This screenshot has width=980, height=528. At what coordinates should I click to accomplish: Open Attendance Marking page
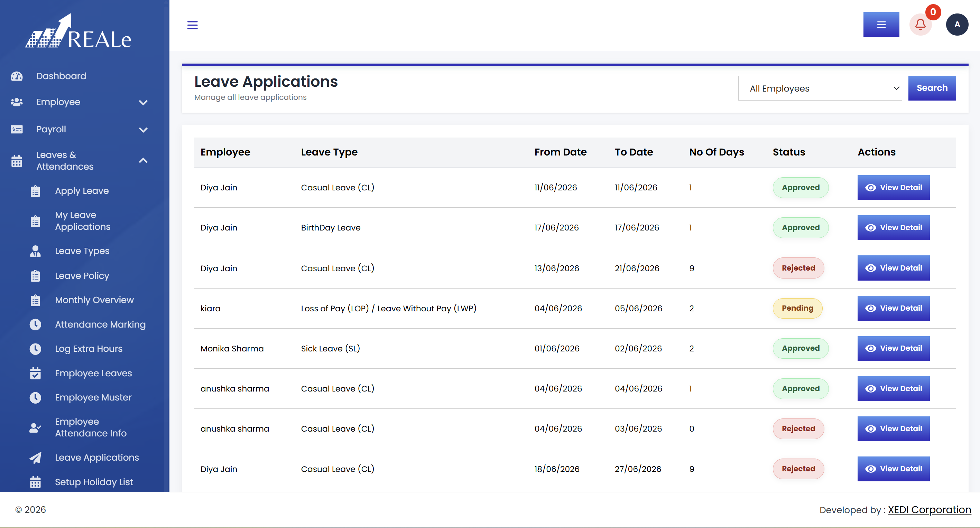[x=100, y=324]
